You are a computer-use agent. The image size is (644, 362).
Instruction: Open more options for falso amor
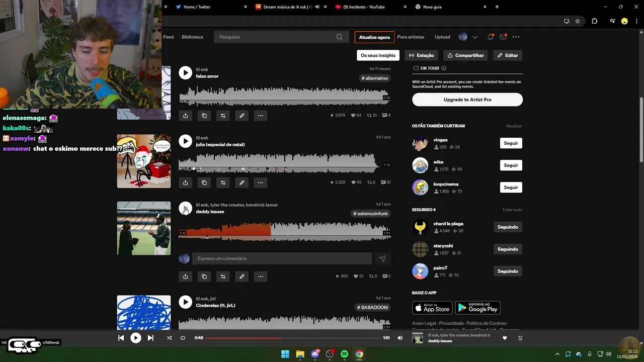261,116
